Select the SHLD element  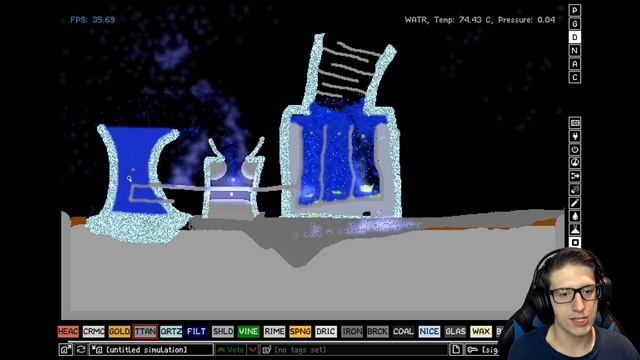[223, 331]
